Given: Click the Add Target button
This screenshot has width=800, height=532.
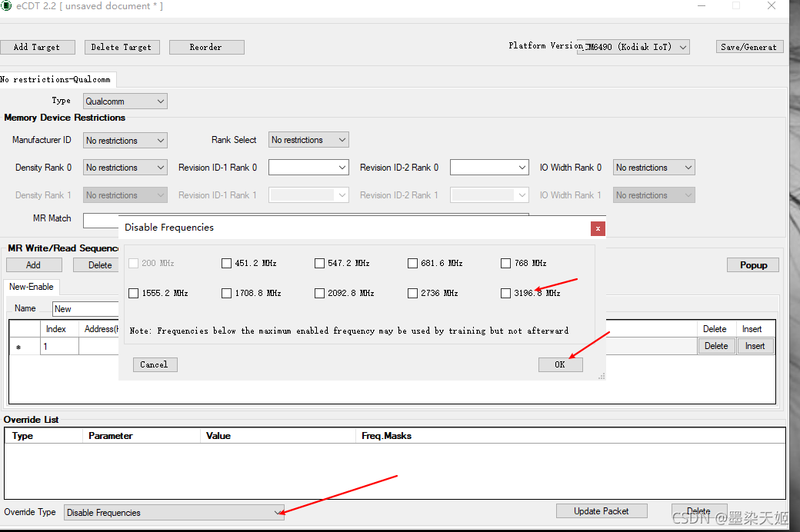Looking at the screenshot, I should (x=37, y=47).
